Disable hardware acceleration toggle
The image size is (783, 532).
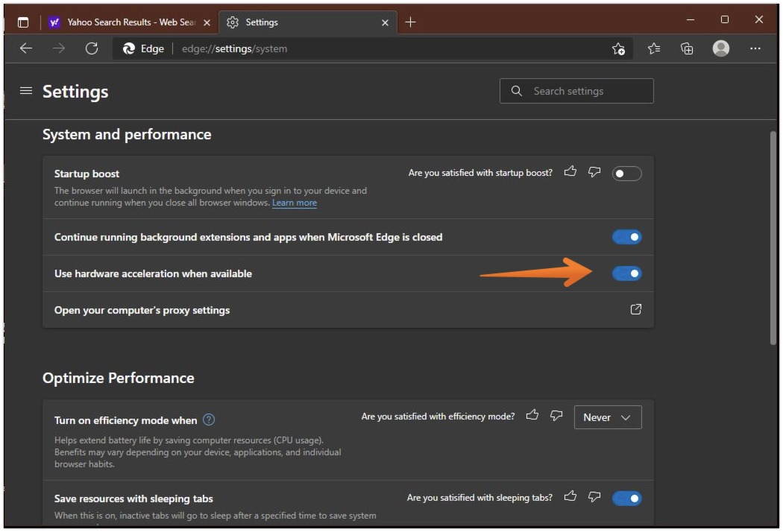[627, 273]
